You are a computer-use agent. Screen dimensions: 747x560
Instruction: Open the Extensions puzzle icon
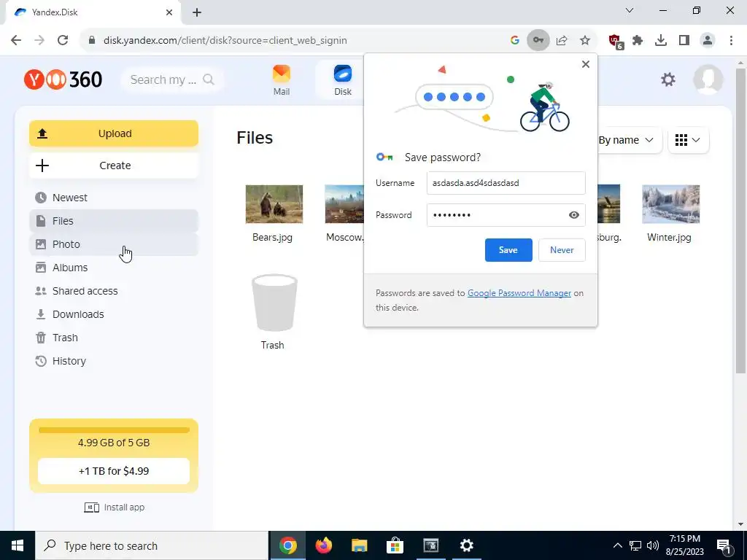tap(638, 41)
